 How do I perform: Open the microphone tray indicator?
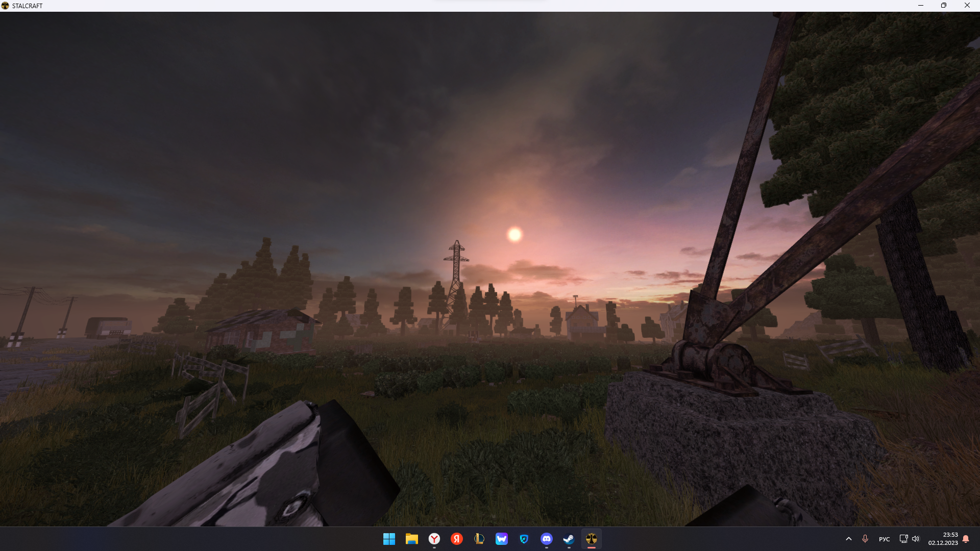(x=865, y=539)
